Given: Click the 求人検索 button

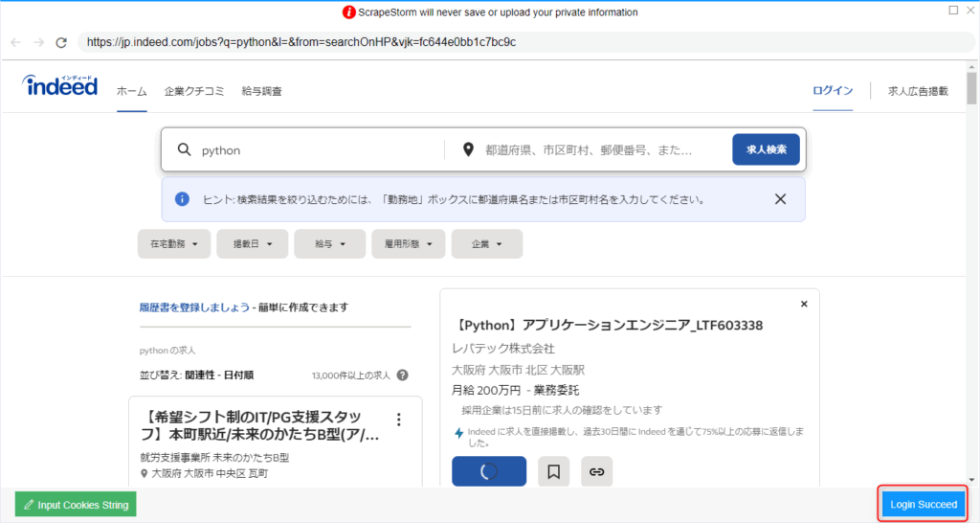Looking at the screenshot, I should point(766,149).
